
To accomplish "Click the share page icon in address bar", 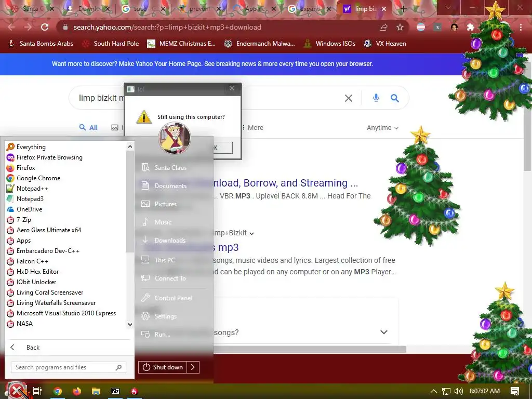I will coord(383,27).
